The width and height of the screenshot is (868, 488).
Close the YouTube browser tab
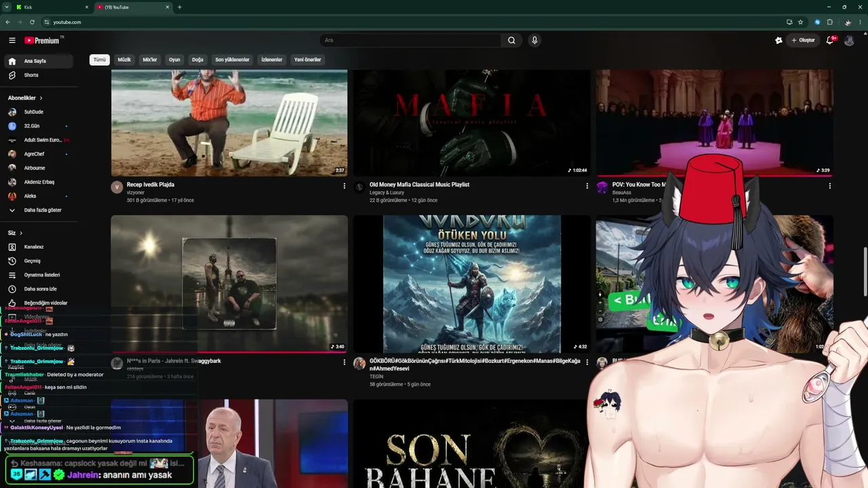coord(167,7)
